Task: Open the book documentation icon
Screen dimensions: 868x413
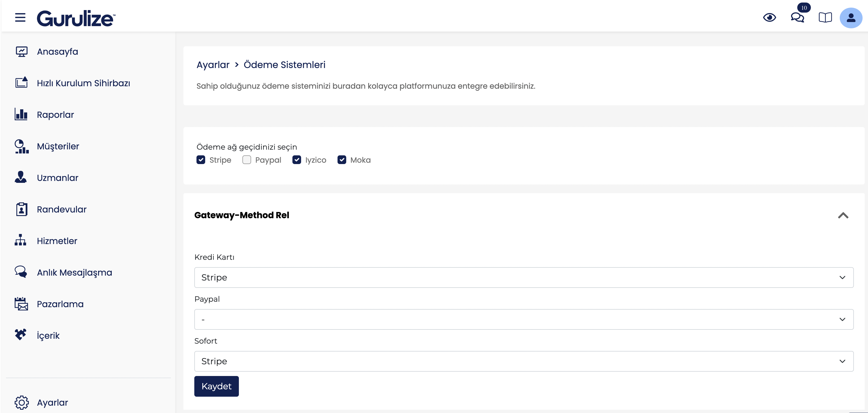Action: click(825, 17)
